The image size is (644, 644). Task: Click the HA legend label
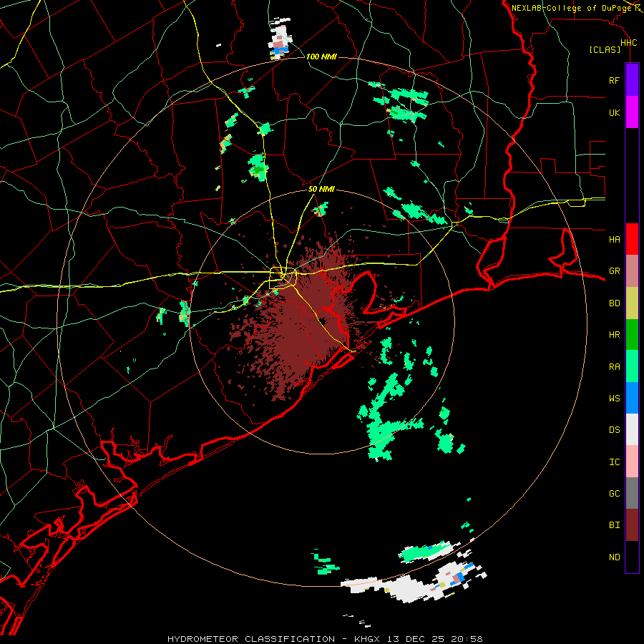click(614, 239)
